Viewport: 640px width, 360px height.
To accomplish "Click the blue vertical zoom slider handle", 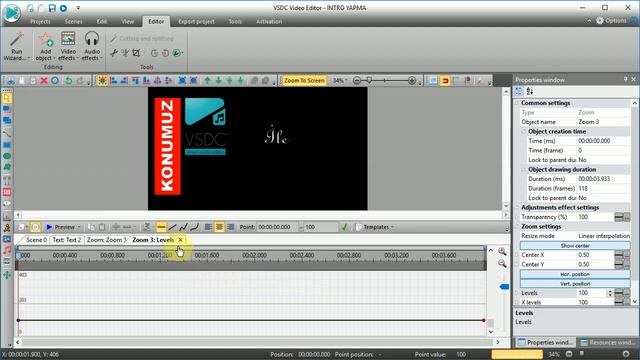I will point(504,287).
